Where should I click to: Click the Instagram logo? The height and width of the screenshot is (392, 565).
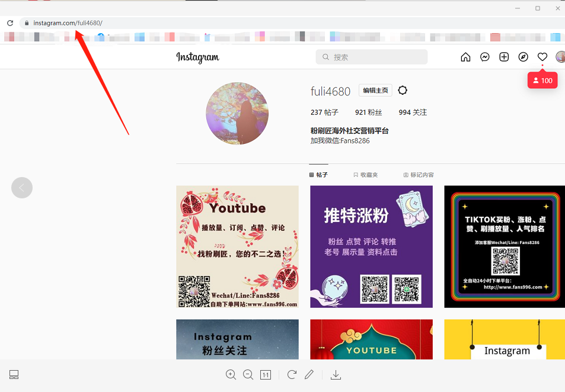coord(198,57)
